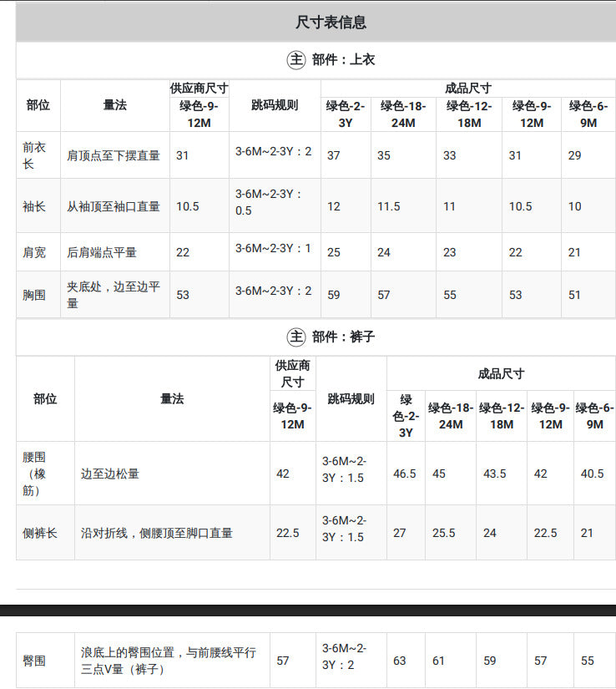Select the 尺寸表信息 header bar
Image resolution: width=616 pixels, height=689 pixels.
[x=316, y=23]
